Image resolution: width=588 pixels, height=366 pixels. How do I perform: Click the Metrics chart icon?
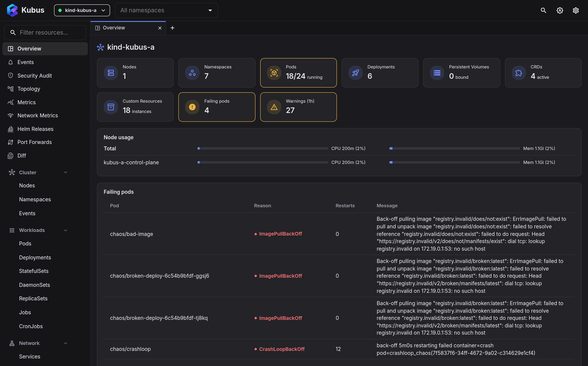pyautogui.click(x=10, y=102)
